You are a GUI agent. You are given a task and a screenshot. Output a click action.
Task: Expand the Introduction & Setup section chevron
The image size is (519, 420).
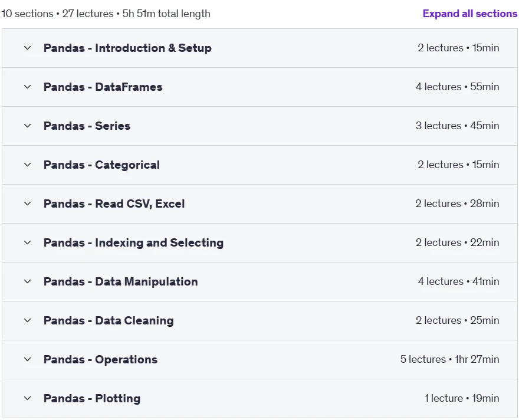pyautogui.click(x=28, y=48)
